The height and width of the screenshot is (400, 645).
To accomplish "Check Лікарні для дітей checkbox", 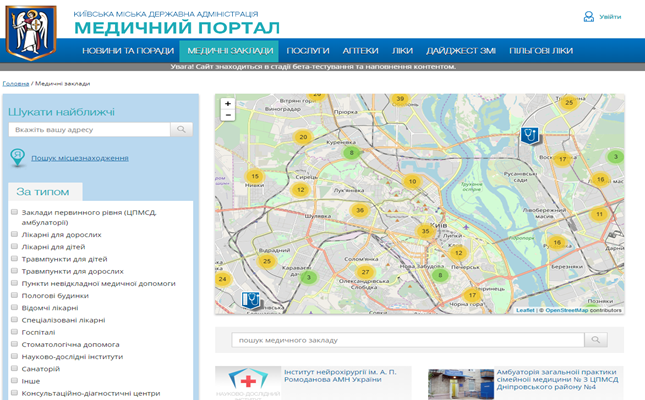I will coord(14,246).
